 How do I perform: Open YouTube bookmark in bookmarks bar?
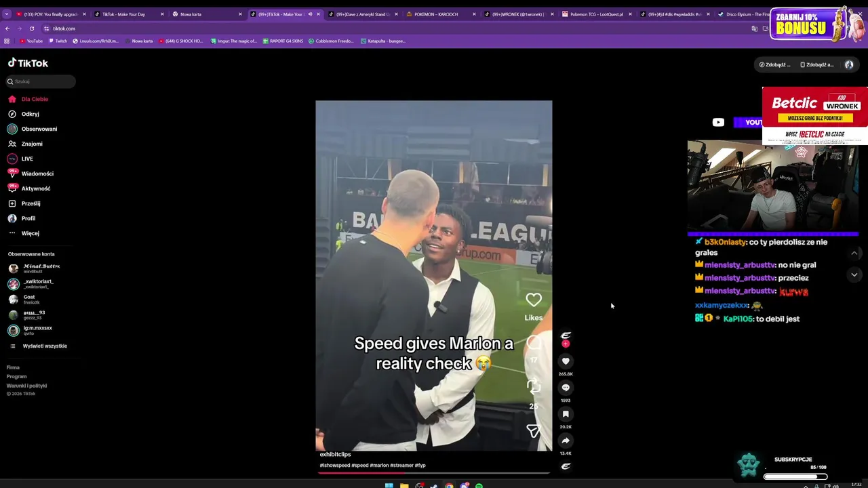(31, 41)
